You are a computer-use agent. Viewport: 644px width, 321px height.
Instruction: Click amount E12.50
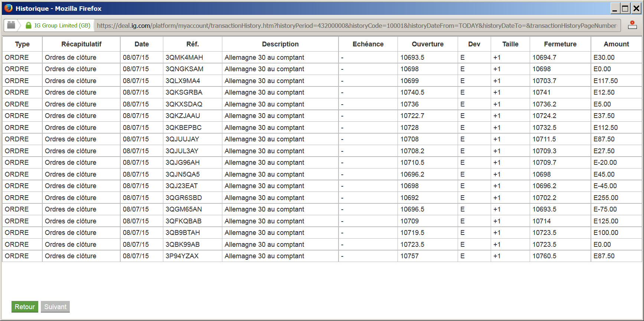[x=604, y=92]
